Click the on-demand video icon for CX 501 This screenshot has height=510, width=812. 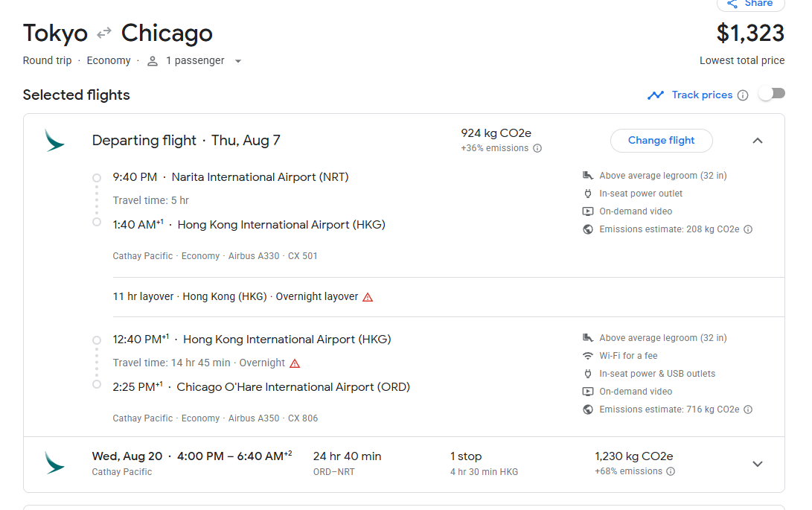(588, 211)
